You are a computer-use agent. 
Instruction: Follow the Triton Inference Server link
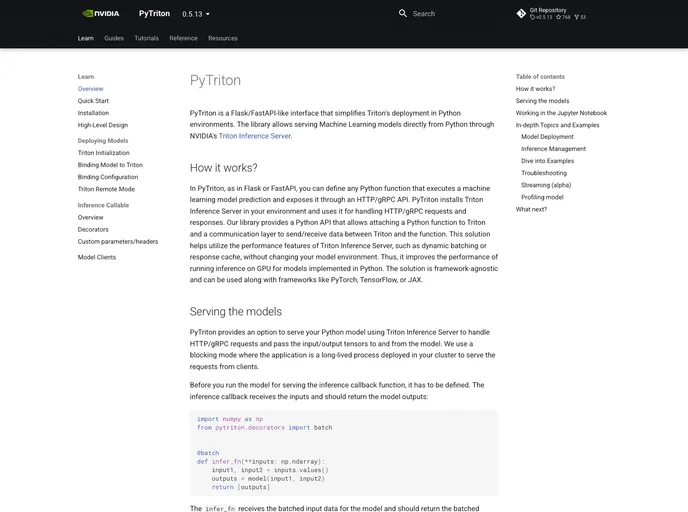(x=254, y=136)
